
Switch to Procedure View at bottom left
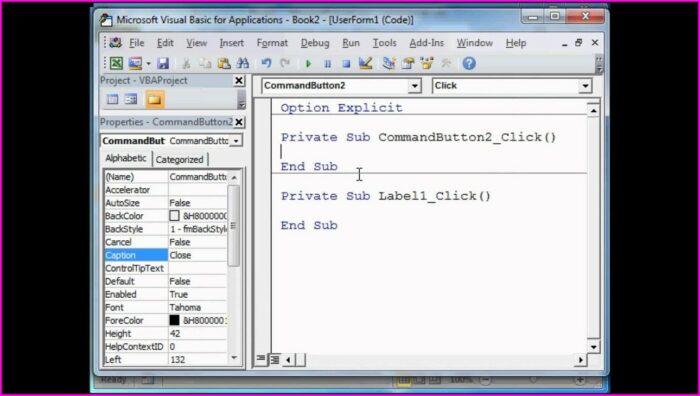click(261, 359)
